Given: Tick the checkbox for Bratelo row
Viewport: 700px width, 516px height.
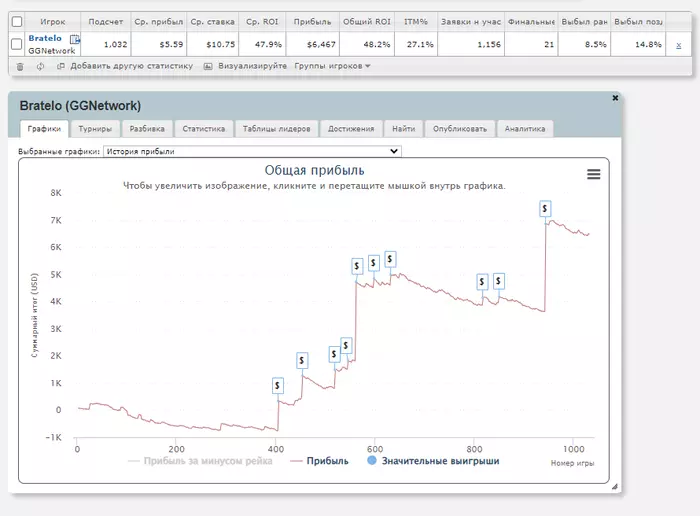Looking at the screenshot, I should 17,44.
